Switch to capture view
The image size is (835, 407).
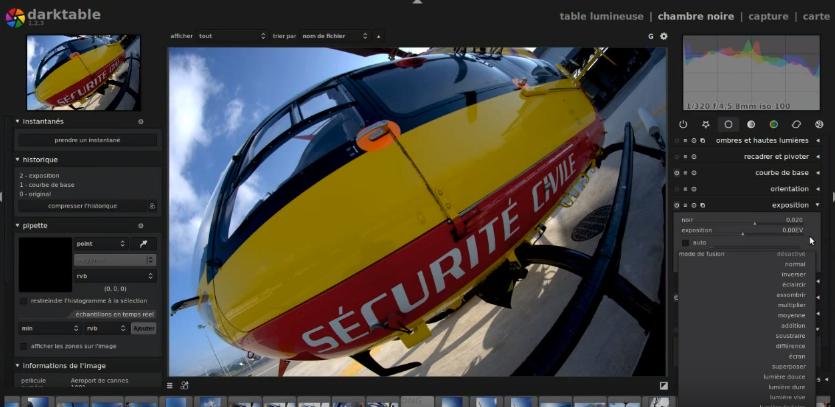768,17
